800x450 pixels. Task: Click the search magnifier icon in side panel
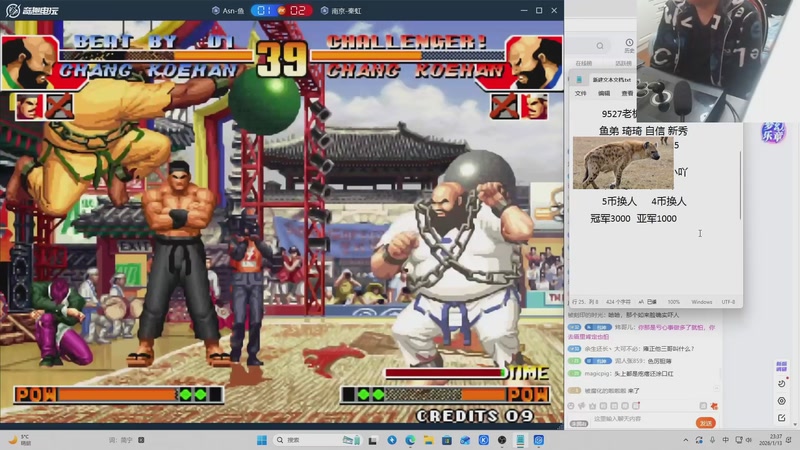(x=600, y=46)
